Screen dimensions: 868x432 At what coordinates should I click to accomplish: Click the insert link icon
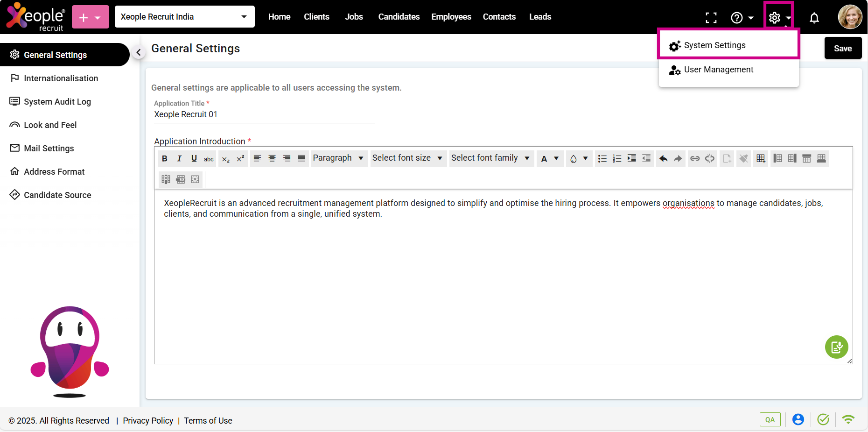(695, 158)
